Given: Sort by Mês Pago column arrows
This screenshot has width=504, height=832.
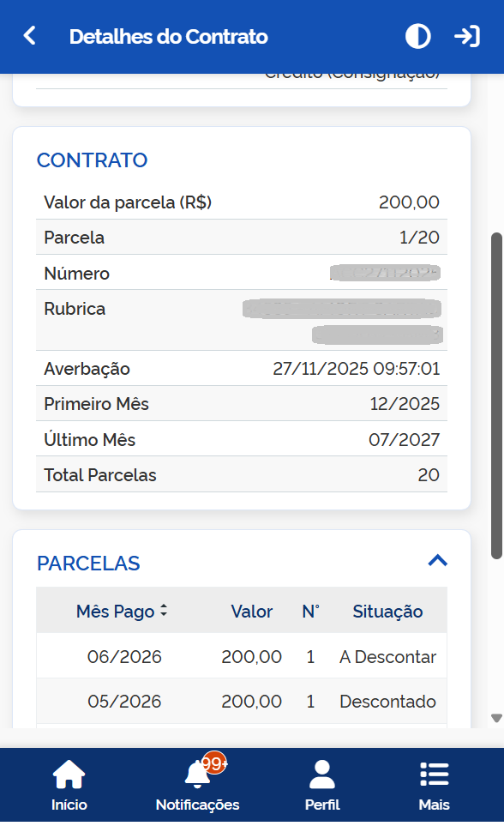Looking at the screenshot, I should point(164,611).
